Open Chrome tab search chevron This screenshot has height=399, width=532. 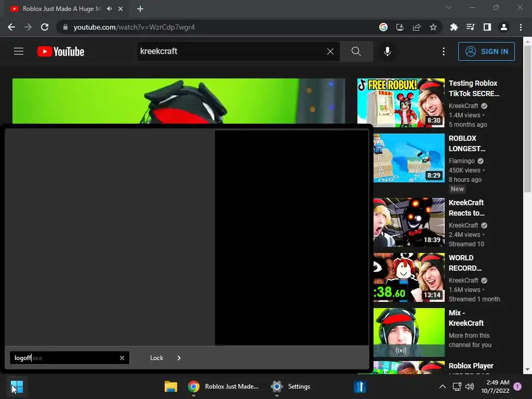point(448,7)
